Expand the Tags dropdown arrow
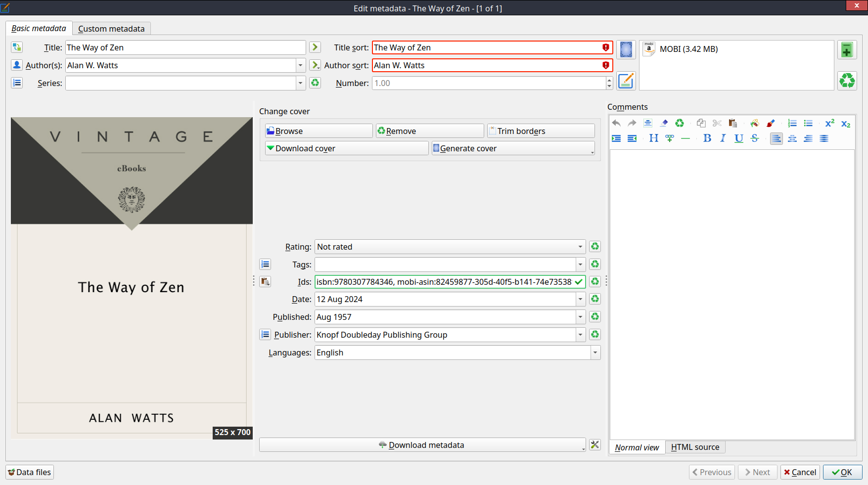Image resolution: width=868 pixels, height=485 pixels. point(581,265)
